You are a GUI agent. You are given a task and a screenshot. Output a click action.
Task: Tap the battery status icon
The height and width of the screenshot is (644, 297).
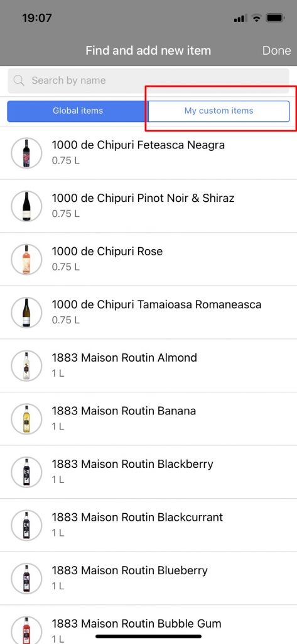(275, 18)
